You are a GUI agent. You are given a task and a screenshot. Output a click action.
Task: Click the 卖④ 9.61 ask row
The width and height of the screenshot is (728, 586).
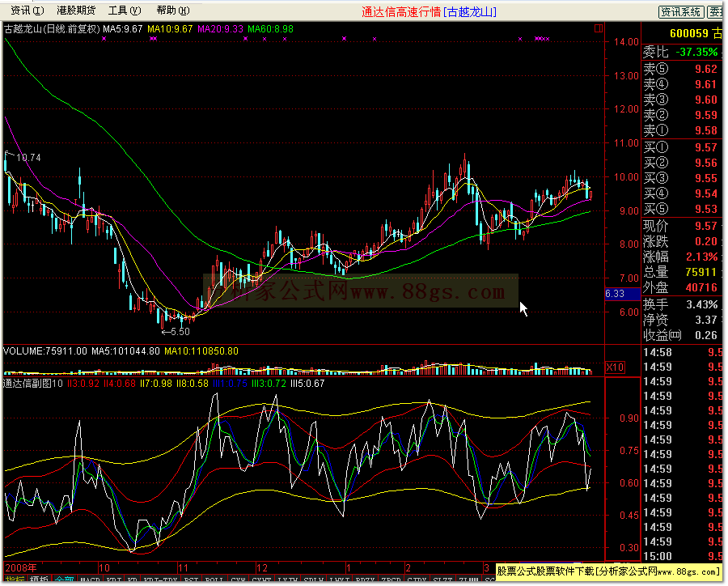pos(680,84)
